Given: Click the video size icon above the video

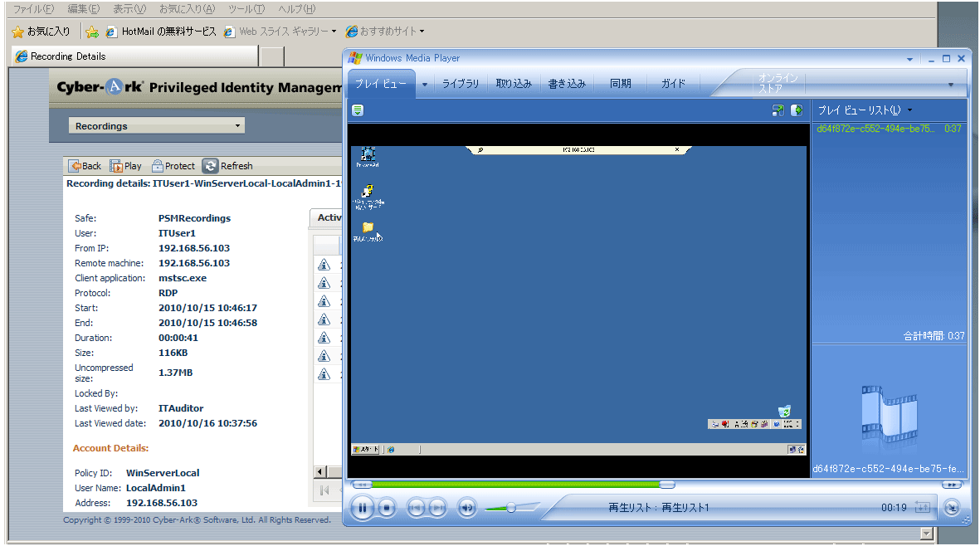Looking at the screenshot, I should (x=778, y=110).
